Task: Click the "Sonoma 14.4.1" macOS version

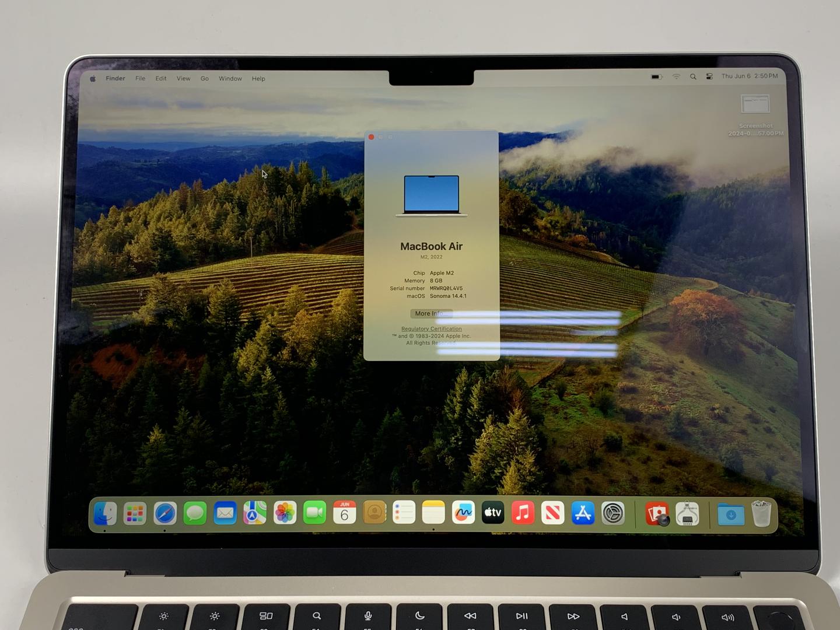Action: (448, 296)
